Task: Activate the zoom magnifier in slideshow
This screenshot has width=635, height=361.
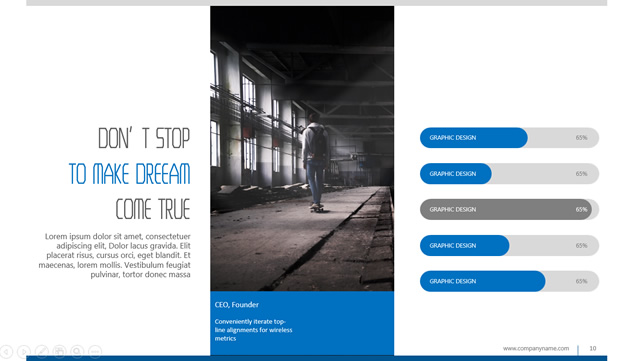Action: point(77,351)
